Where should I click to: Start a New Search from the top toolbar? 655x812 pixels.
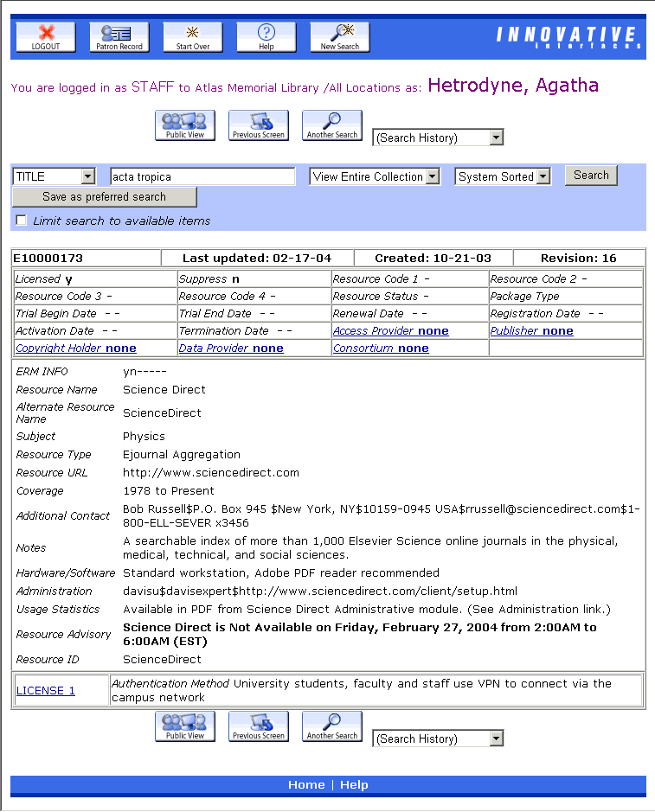click(x=340, y=37)
